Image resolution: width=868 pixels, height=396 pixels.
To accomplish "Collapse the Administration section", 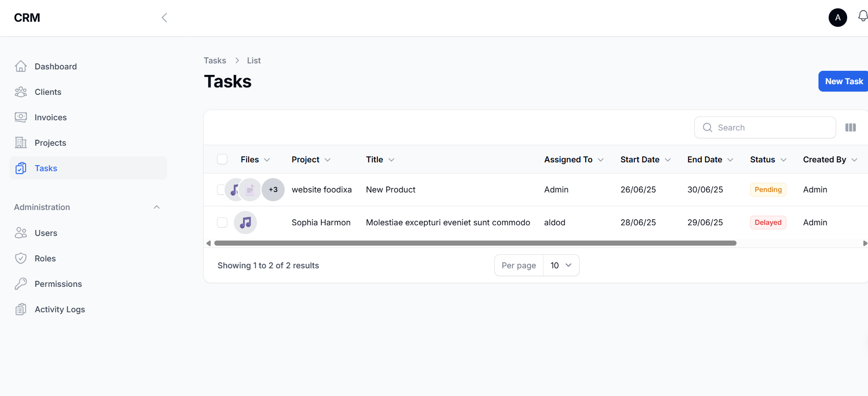I will tap(156, 207).
